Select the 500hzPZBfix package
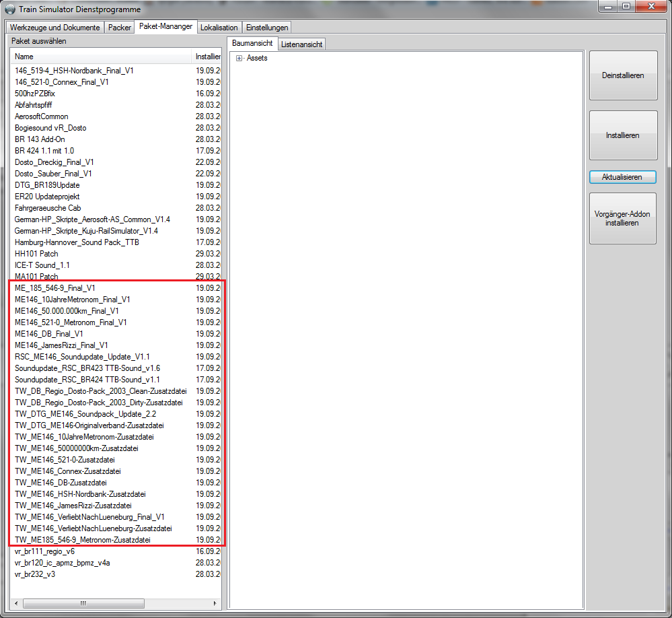The width and height of the screenshot is (672, 618). [x=35, y=94]
